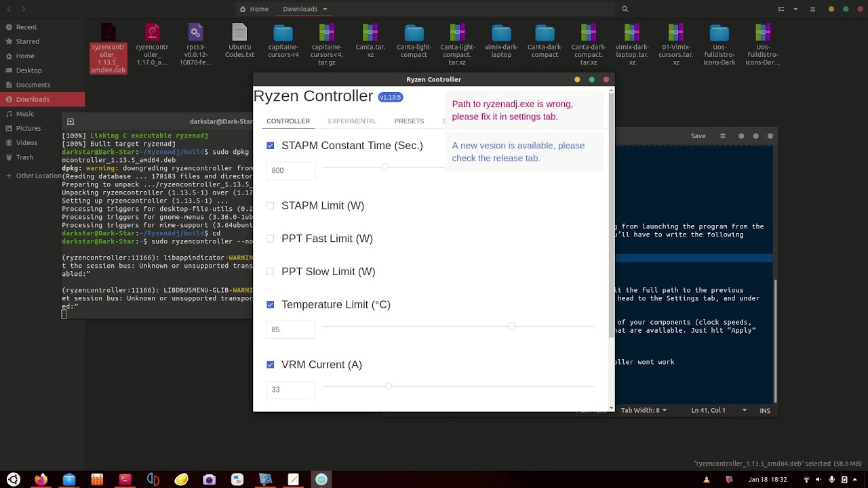This screenshot has width=868, height=488.
Task: Launch Firefox from the dock
Action: (x=41, y=480)
